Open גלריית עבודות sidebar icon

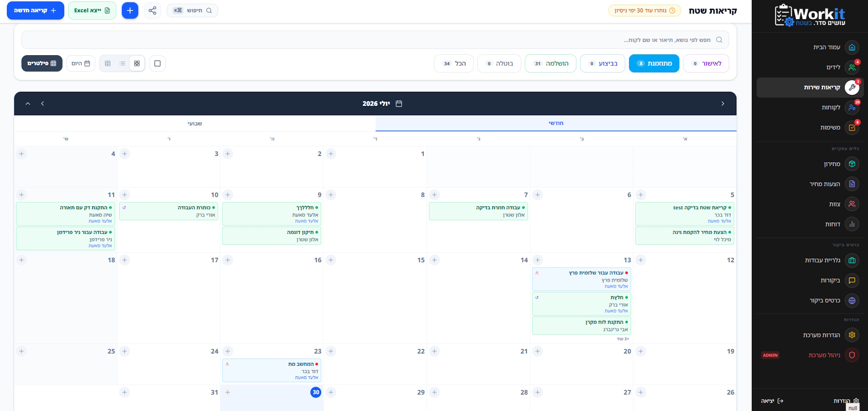852,260
